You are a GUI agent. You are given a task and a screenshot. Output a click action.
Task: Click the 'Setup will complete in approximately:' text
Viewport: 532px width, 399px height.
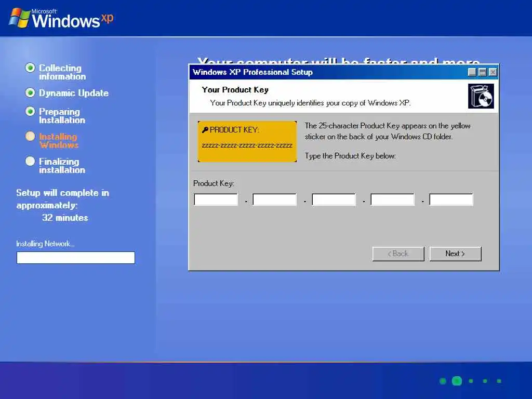(63, 199)
